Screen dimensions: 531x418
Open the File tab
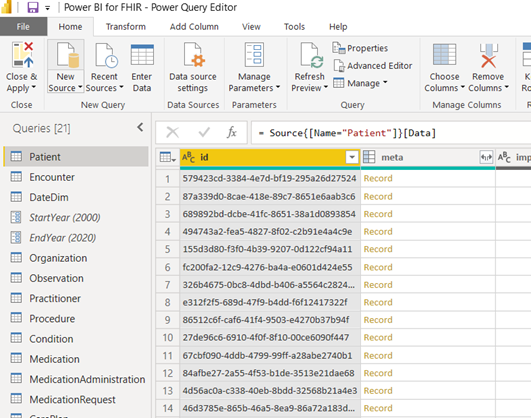[x=23, y=26]
